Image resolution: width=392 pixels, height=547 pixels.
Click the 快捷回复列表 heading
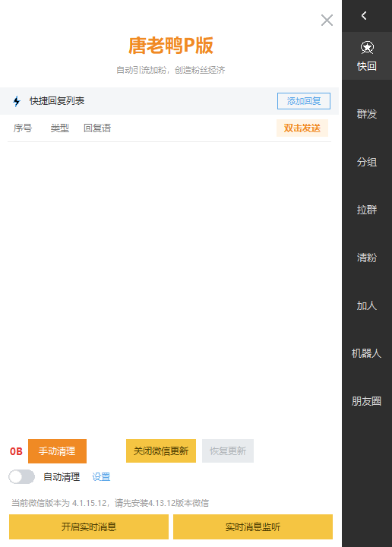click(57, 101)
